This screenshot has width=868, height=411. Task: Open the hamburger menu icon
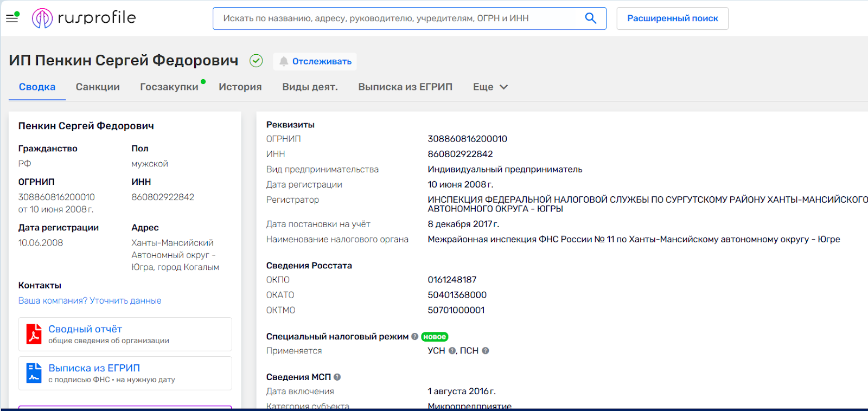(12, 18)
